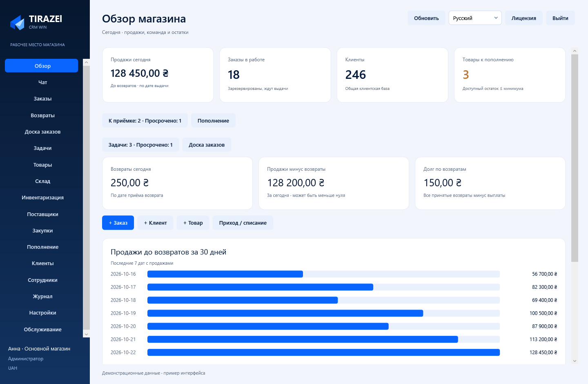This screenshot has width=588, height=384.
Task: Click the Обновить button
Action: click(426, 18)
